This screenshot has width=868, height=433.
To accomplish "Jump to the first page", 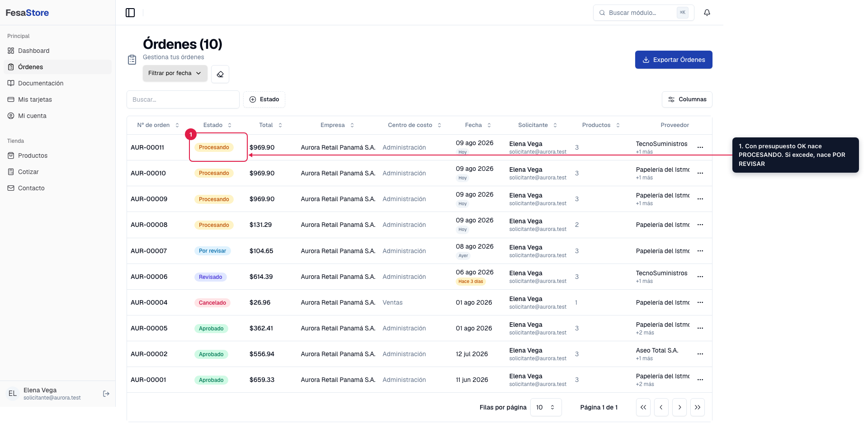I will (643, 407).
